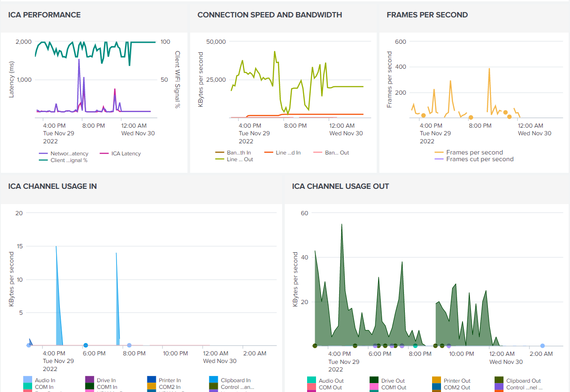The height and width of the screenshot is (392, 570).
Task: Click the Printer In legend color square
Action: point(151,380)
